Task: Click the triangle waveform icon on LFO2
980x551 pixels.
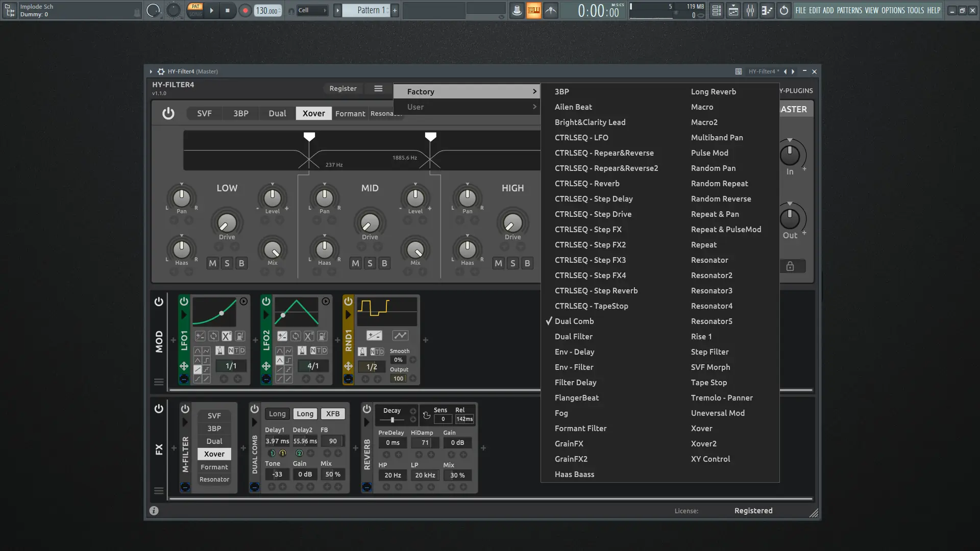Action: click(x=280, y=361)
